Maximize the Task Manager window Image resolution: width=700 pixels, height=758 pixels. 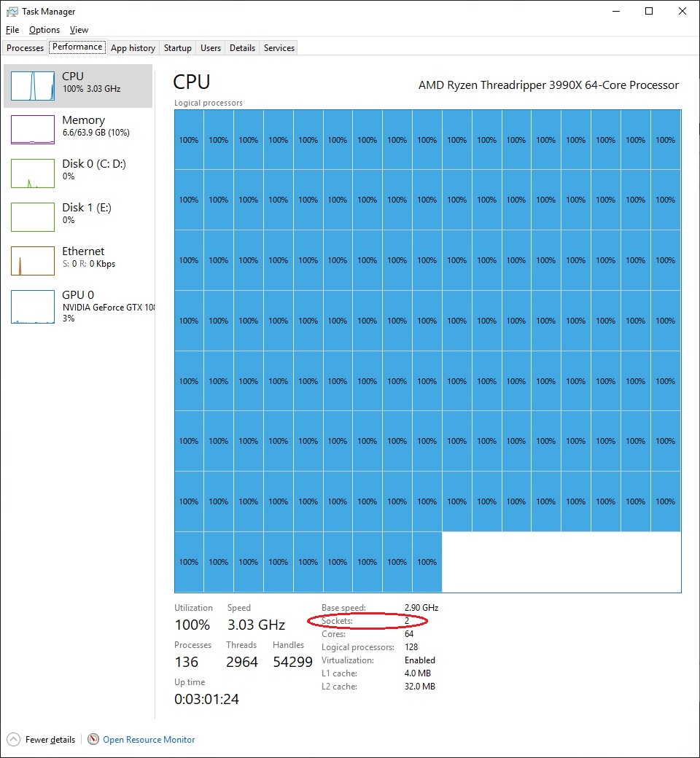coord(649,11)
